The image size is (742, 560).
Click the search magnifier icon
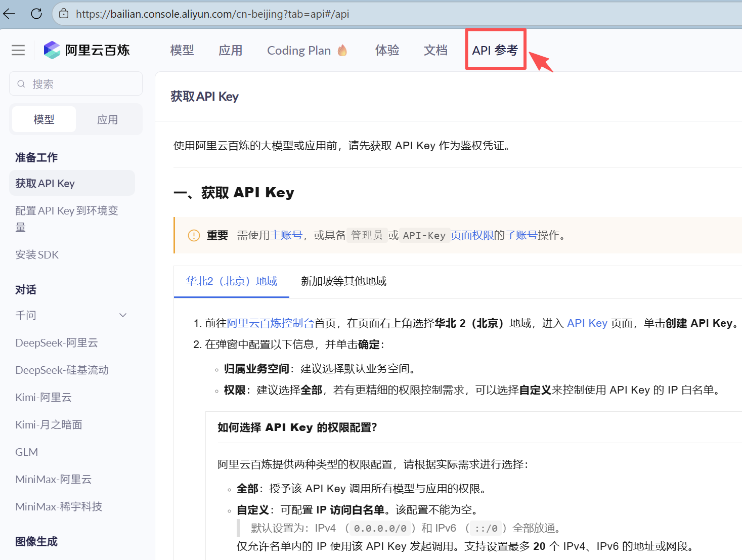21,84
